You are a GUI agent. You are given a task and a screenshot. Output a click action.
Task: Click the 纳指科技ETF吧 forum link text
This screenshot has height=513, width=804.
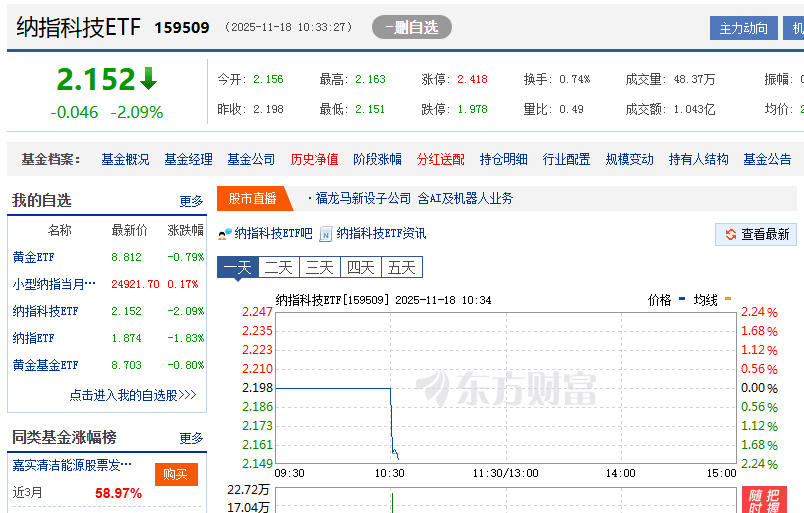click(x=273, y=234)
